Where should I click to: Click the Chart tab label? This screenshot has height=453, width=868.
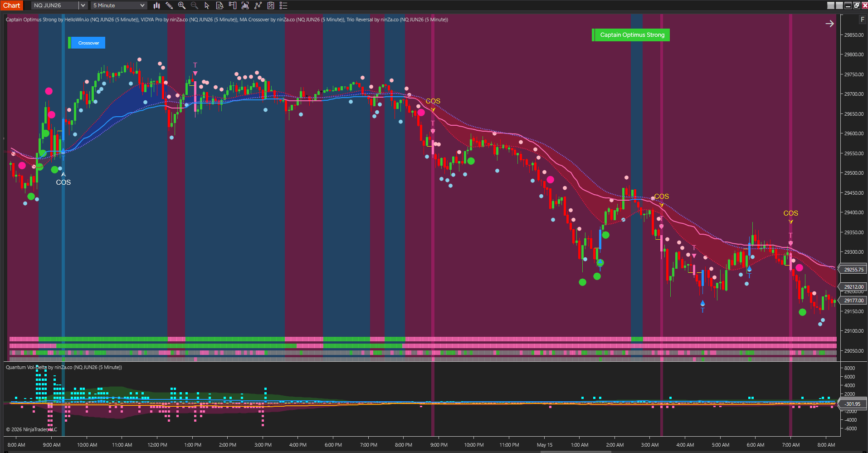[x=12, y=5]
